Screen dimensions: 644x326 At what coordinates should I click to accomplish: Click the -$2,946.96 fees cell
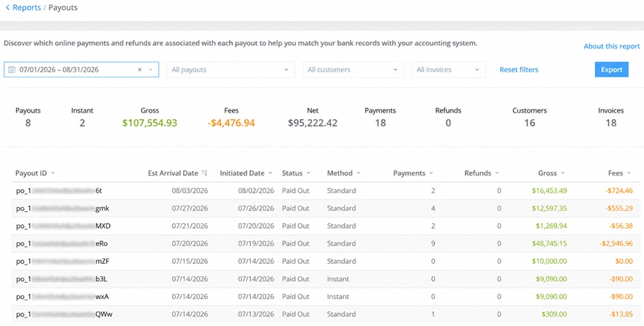(616, 243)
